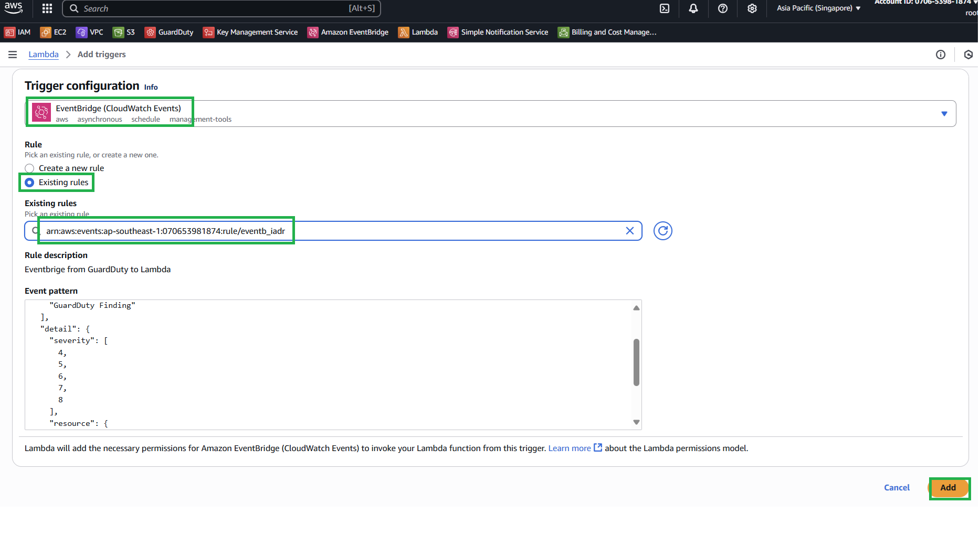Open Key Management Service shortcut
The image size is (980, 535).
tap(250, 33)
